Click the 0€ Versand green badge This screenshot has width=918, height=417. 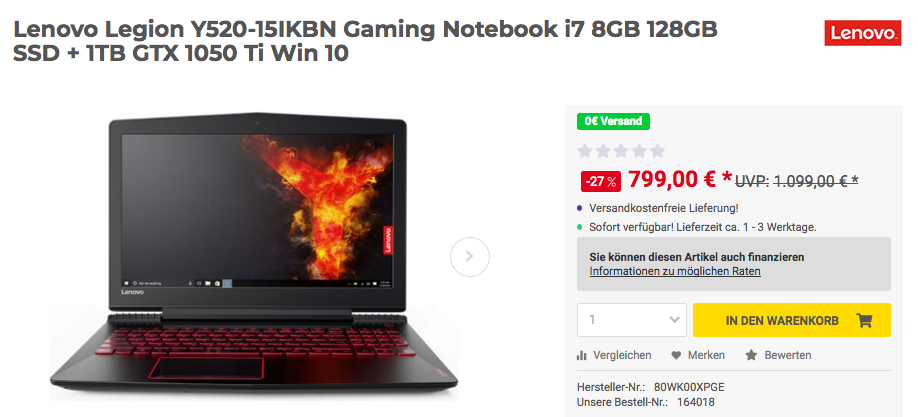(x=613, y=121)
